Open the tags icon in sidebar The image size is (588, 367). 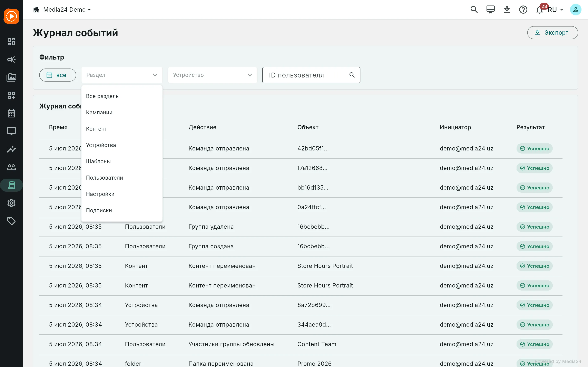coord(11,221)
